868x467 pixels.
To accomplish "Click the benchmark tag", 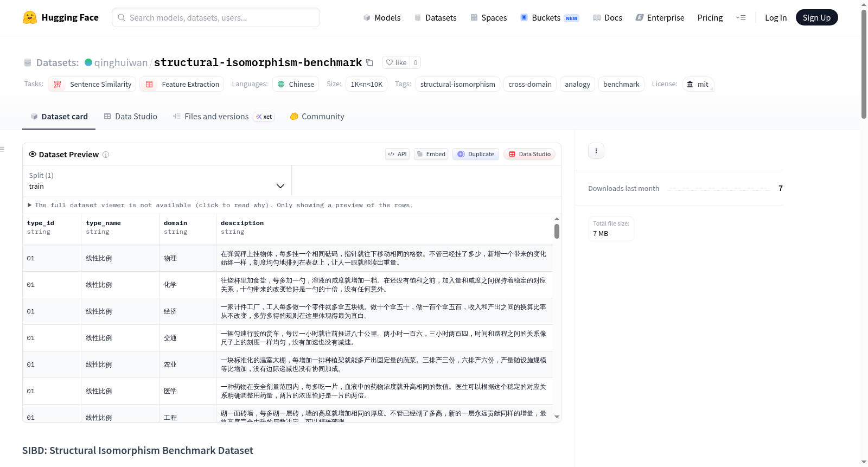I will pyautogui.click(x=621, y=84).
